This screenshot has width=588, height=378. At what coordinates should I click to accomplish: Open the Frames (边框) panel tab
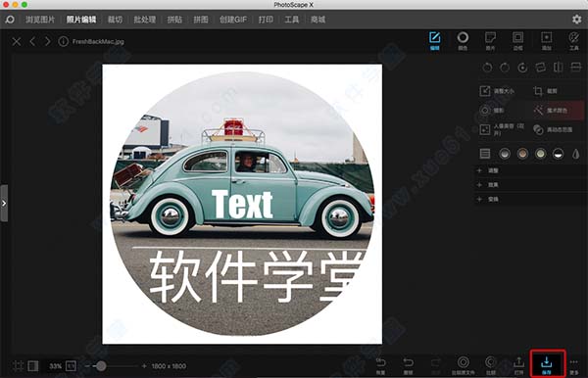coord(517,41)
